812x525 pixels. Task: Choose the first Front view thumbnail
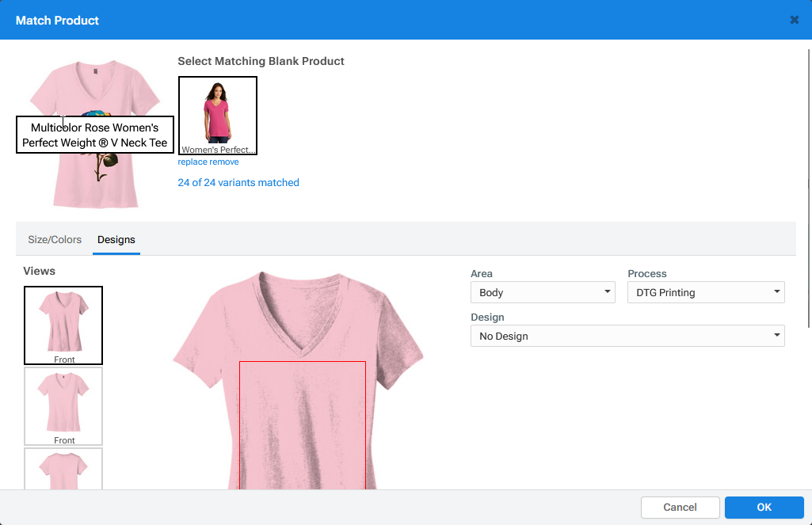tap(63, 325)
